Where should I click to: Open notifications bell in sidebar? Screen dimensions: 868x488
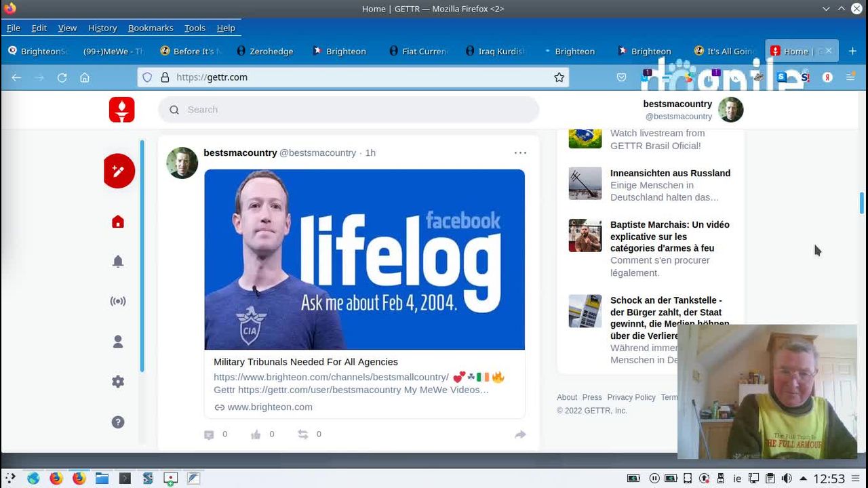(x=118, y=262)
